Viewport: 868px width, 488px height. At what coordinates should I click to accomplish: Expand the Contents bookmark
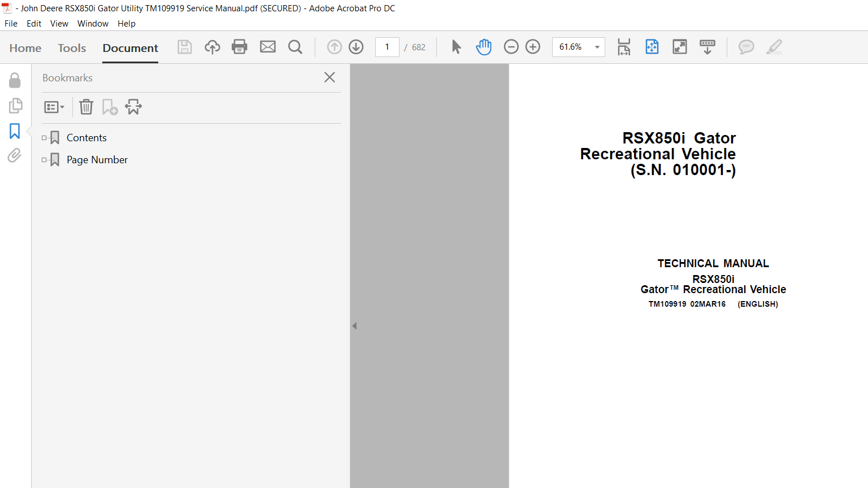point(44,138)
